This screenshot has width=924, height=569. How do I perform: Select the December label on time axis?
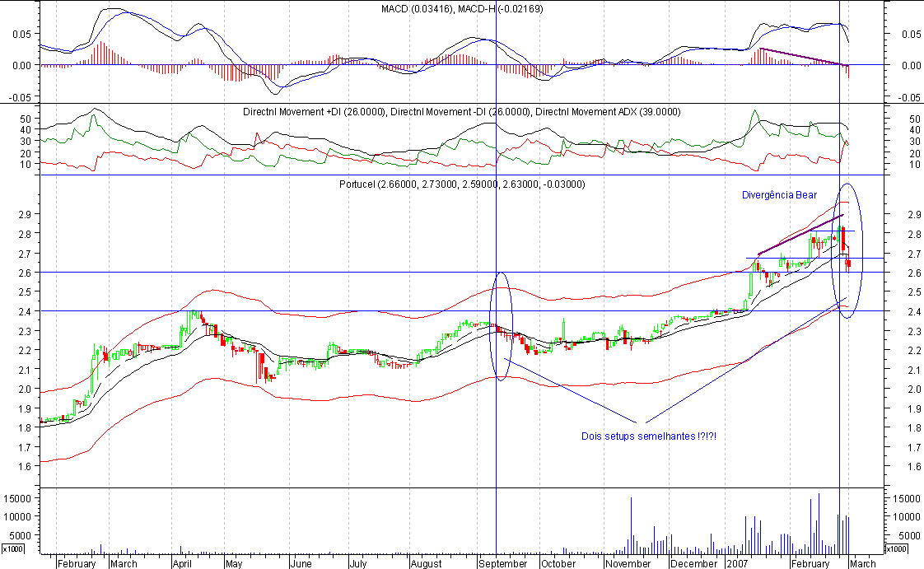point(694,564)
